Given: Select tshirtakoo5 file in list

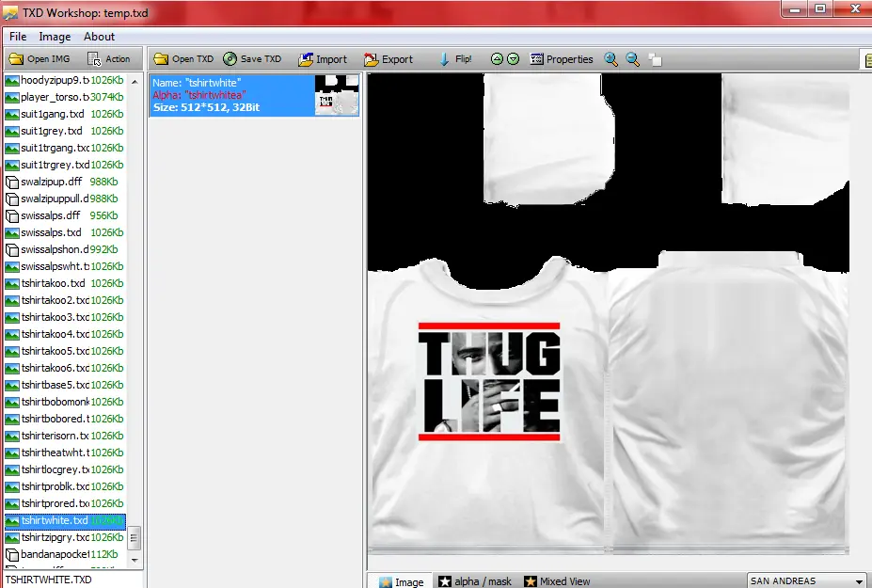Looking at the screenshot, I should (x=65, y=351).
